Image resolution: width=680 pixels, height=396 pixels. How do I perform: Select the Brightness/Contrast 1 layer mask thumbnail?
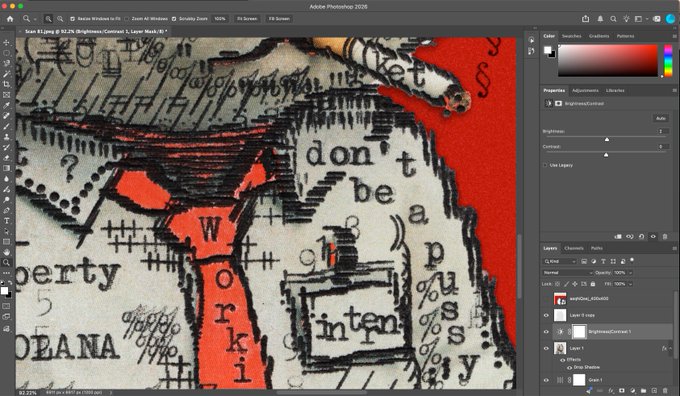[x=579, y=332]
